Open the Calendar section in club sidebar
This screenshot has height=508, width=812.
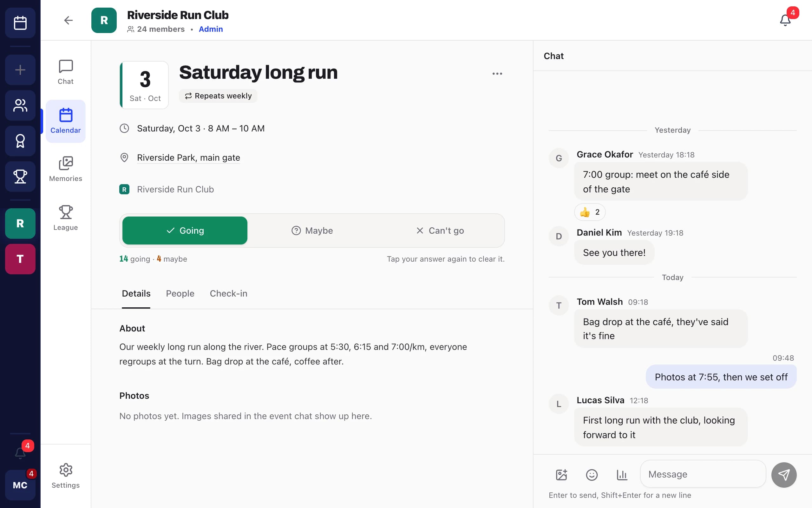[x=65, y=121]
